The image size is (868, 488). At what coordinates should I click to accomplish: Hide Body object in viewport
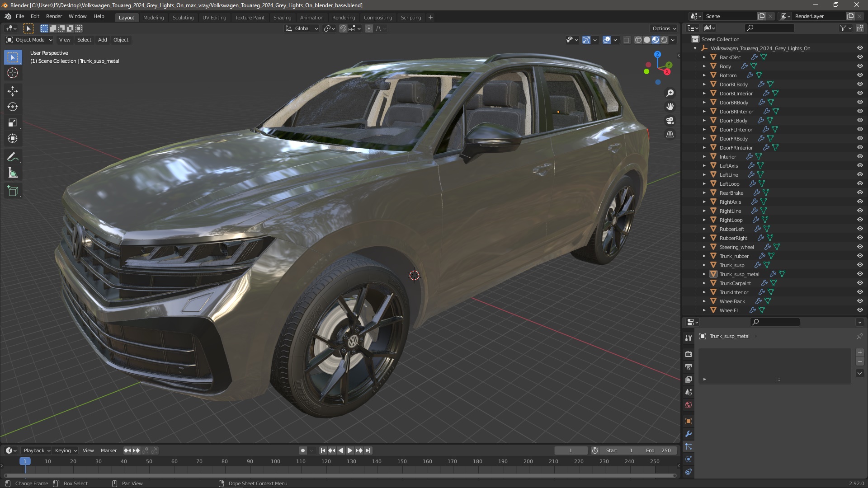tap(860, 66)
